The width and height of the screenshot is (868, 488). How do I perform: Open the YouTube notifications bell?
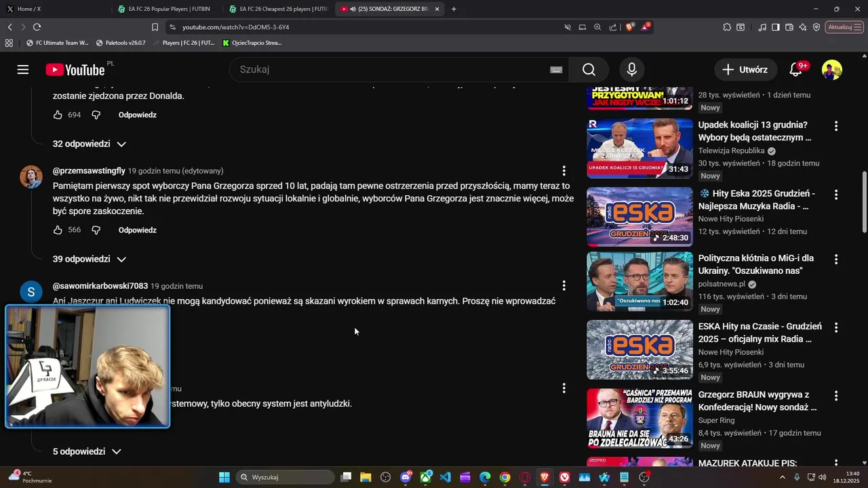click(x=796, y=70)
